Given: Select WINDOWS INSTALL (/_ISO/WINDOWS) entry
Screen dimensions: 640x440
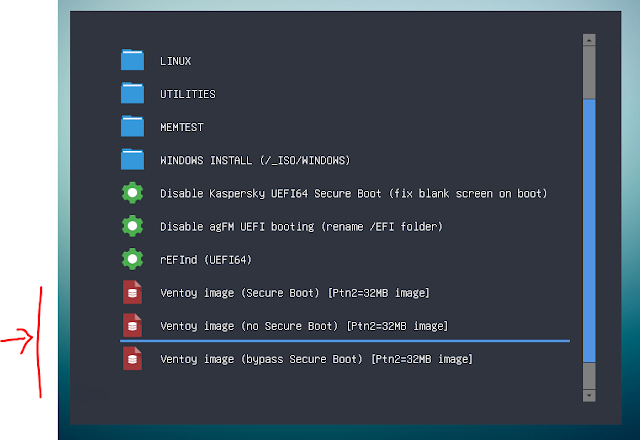Looking at the screenshot, I should (255, 160).
